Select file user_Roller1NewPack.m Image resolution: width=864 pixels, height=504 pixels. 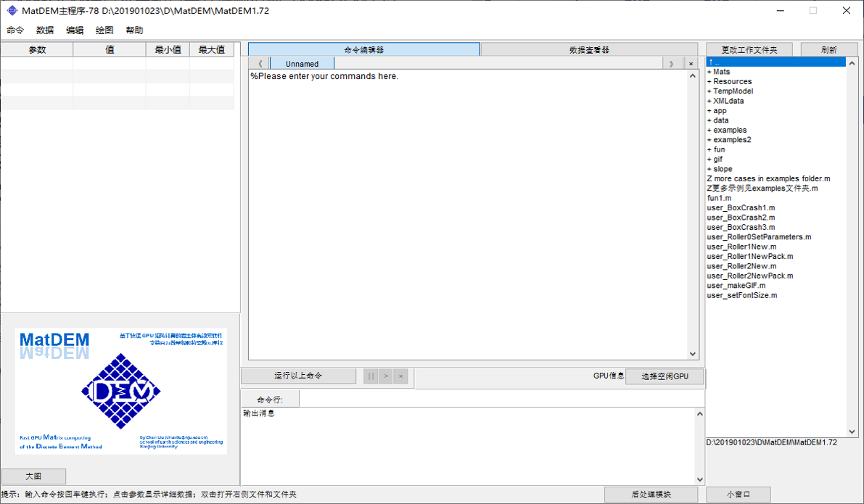pos(775,257)
